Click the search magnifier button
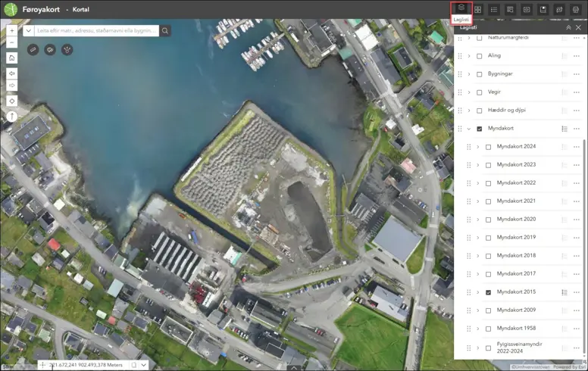The height and width of the screenshot is (371, 588). click(165, 31)
